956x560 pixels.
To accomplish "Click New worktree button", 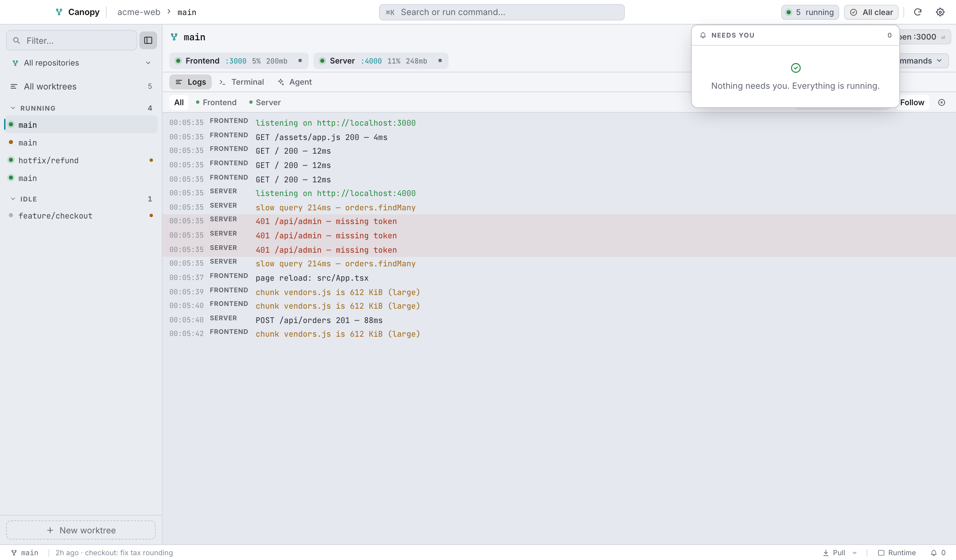I will coord(81,530).
